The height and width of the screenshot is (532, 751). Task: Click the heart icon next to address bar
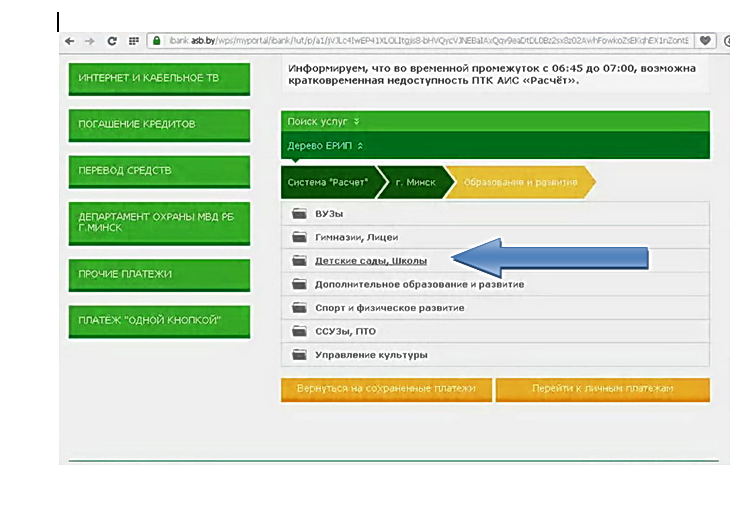pyautogui.click(x=705, y=41)
